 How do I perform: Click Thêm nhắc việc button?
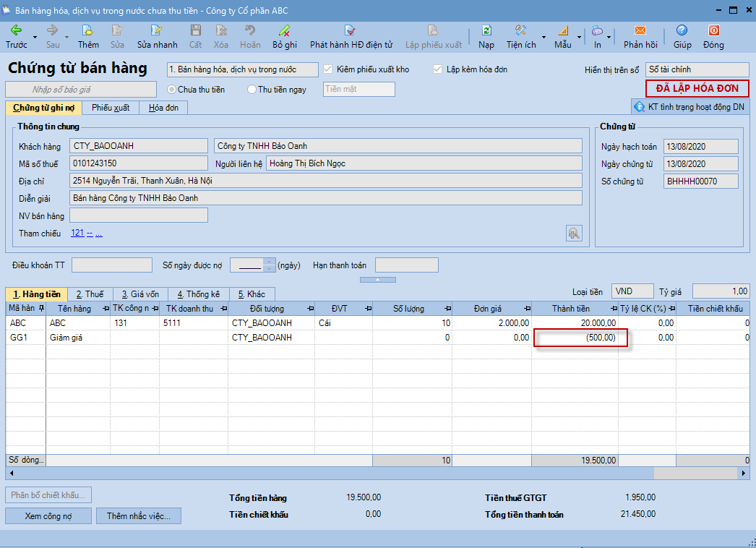[139, 516]
